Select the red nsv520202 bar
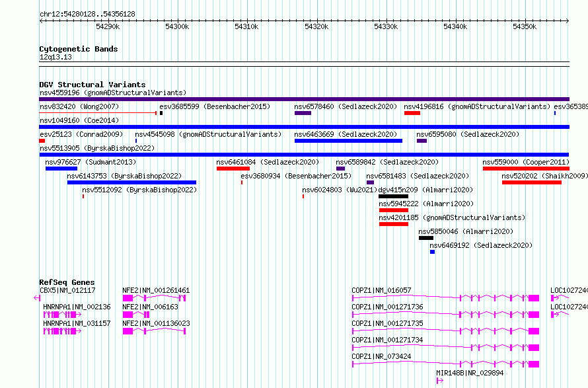This screenshot has width=588, height=388. (532, 182)
